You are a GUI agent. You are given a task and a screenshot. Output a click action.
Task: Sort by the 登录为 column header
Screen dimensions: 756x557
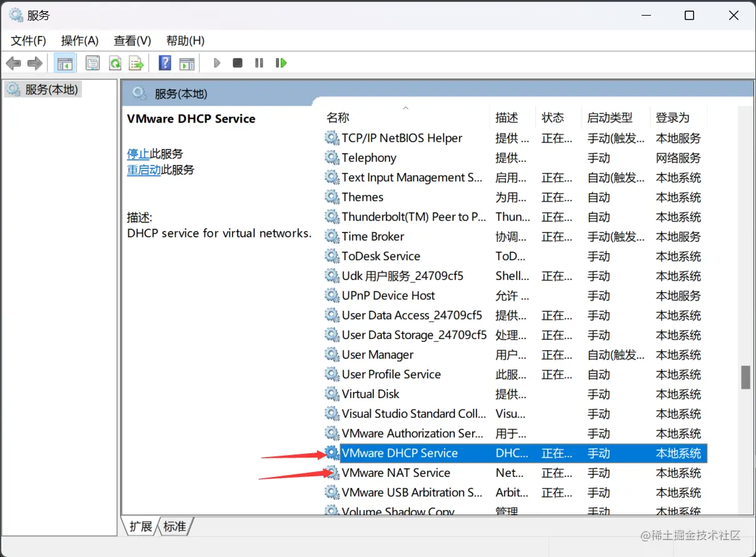[679, 118]
